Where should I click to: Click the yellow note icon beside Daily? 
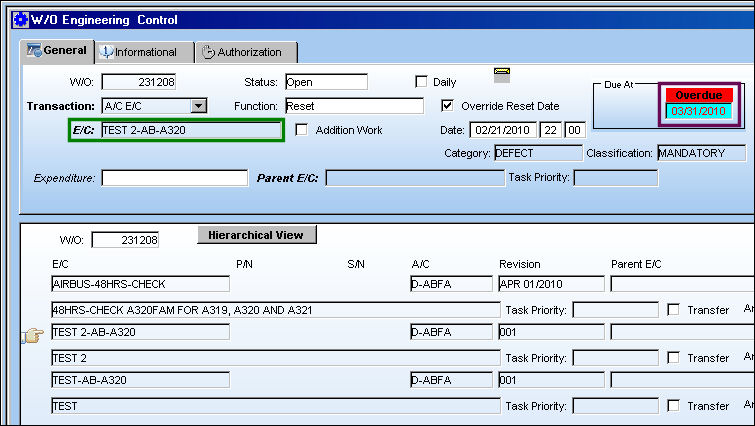point(502,75)
